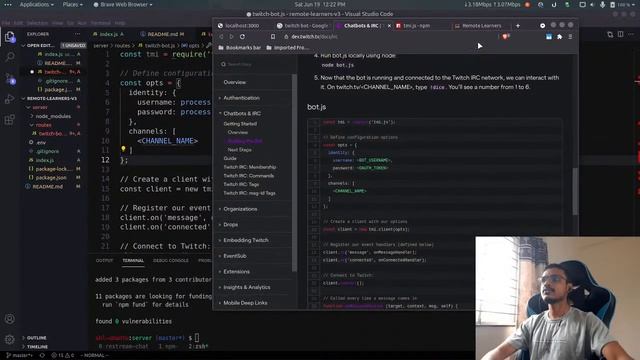Select the Terminal panel tab
This screenshot has width=640, height=360.
(133, 260)
